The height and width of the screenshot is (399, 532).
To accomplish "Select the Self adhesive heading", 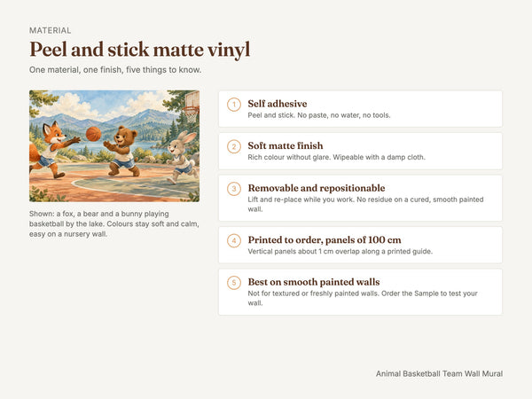I will [278, 104].
